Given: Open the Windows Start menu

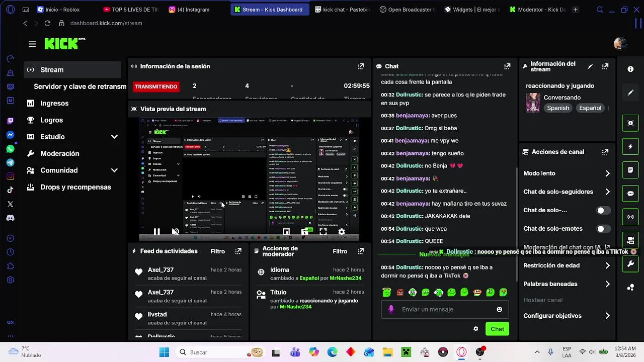Looking at the screenshot, I should [x=164, y=352].
